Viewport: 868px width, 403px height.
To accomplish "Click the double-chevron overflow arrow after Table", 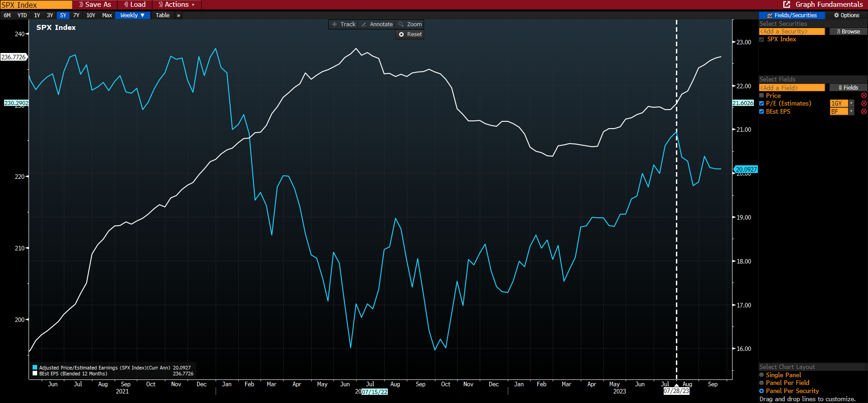I will pyautogui.click(x=178, y=15).
